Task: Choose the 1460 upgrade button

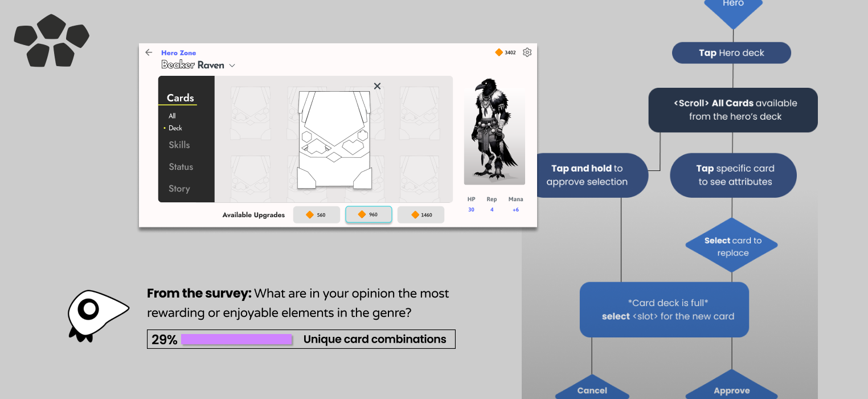Action: [420, 215]
